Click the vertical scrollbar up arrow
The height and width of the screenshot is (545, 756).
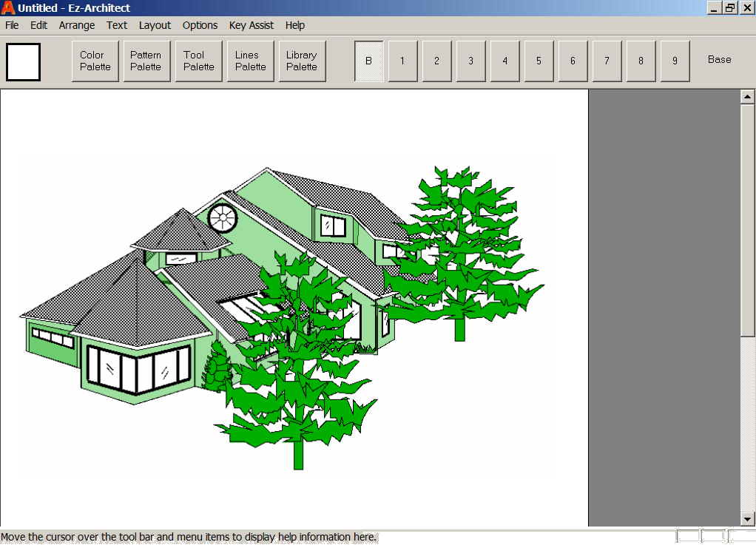(x=746, y=97)
